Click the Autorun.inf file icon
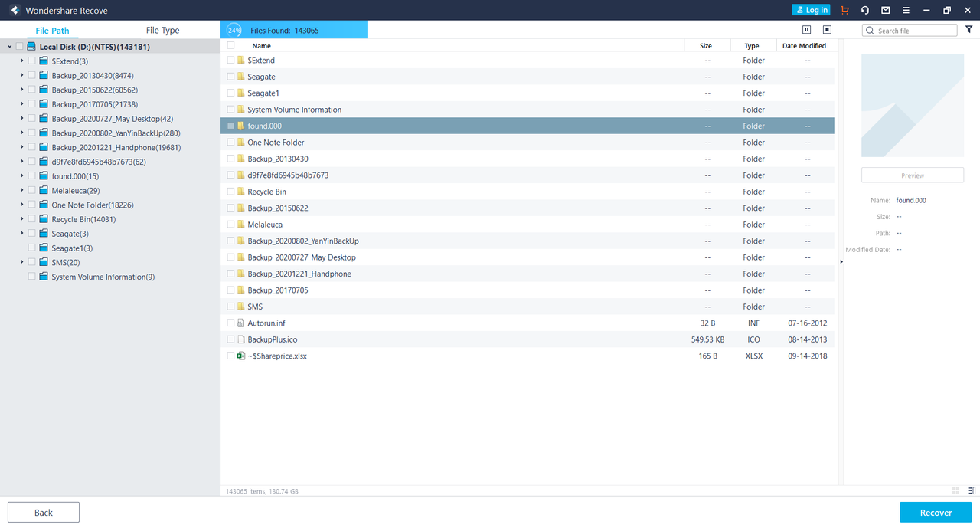Viewport: 980px width, 528px height. [x=240, y=323]
